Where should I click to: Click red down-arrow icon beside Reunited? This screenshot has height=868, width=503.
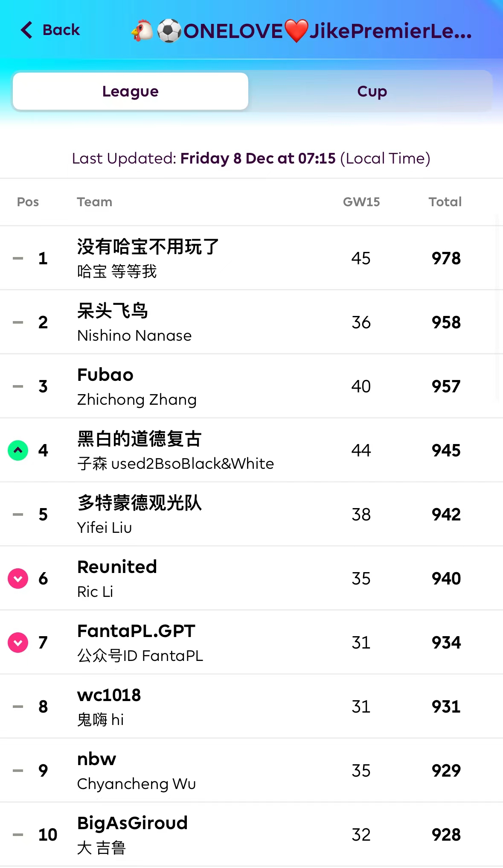click(18, 579)
